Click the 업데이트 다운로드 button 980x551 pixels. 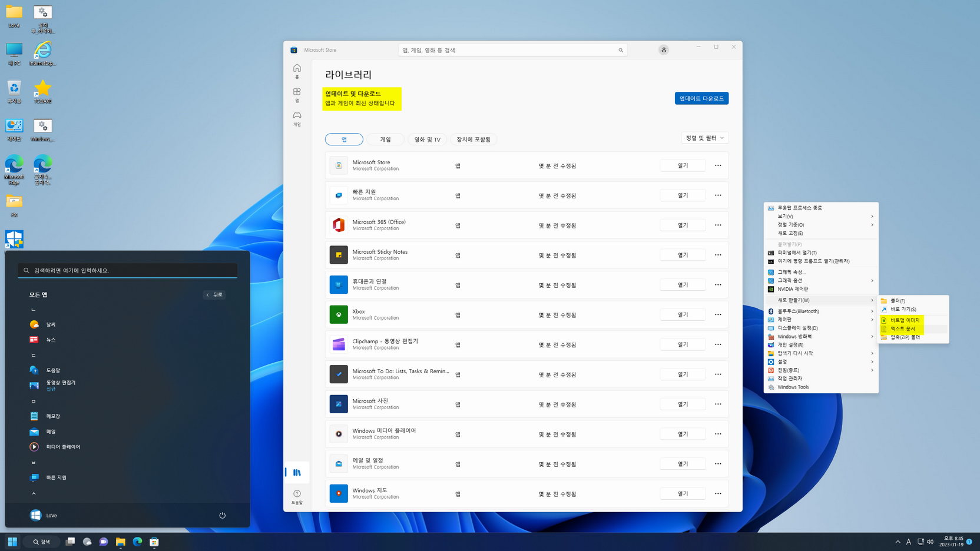click(x=701, y=98)
